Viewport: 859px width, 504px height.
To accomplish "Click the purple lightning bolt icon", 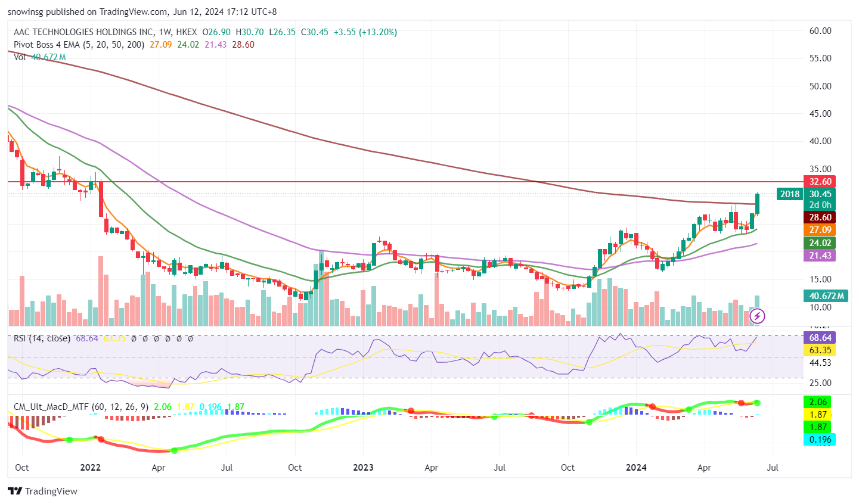I will point(756,316).
